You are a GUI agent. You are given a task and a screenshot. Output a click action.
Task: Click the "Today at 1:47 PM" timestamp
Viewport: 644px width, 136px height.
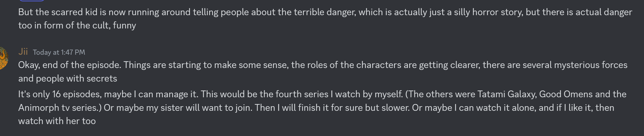tap(59, 52)
